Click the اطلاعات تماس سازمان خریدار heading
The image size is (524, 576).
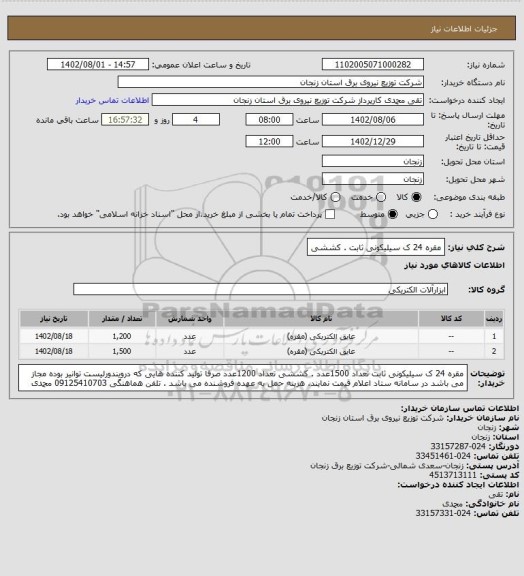tap(459, 408)
